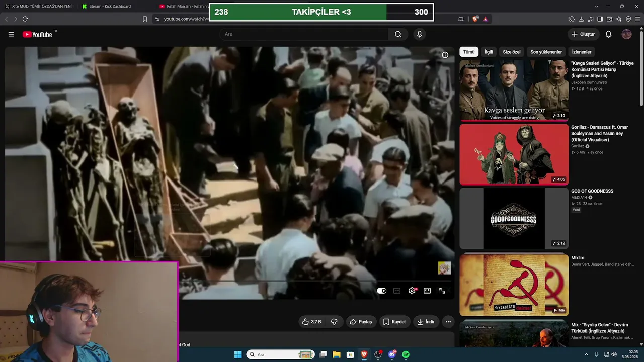Viewport: 644px width, 362px height.
Task: Open the YouTube account avatar menu
Action: (x=626, y=34)
